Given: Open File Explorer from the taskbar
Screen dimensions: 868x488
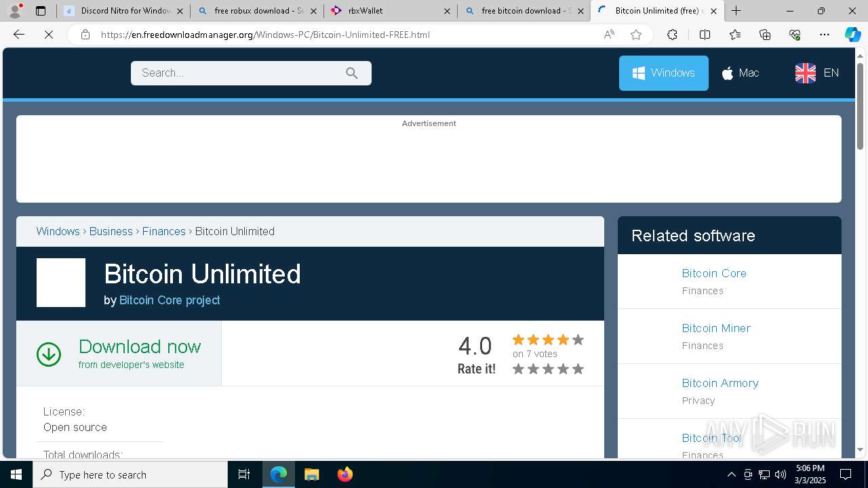Looking at the screenshot, I should pos(311,474).
